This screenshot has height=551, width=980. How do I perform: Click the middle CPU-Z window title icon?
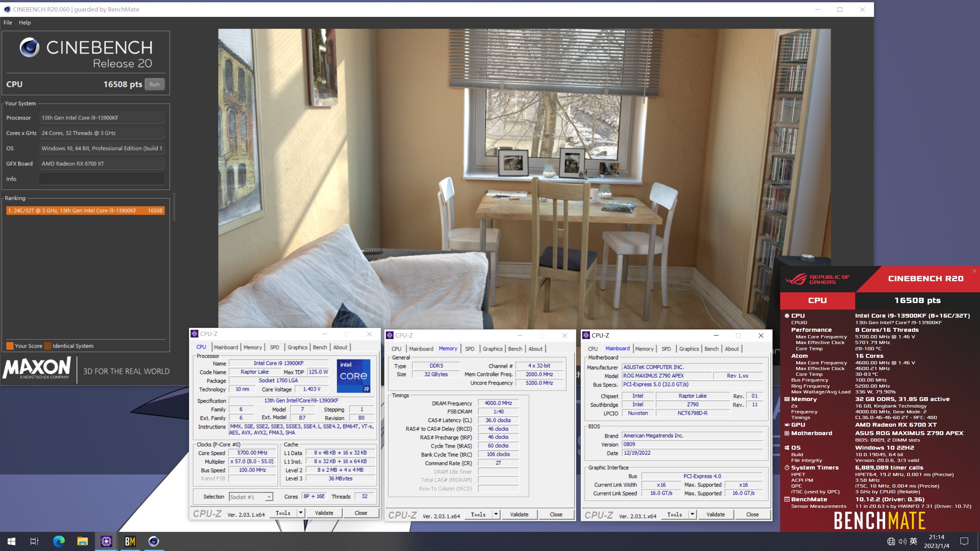pyautogui.click(x=390, y=335)
